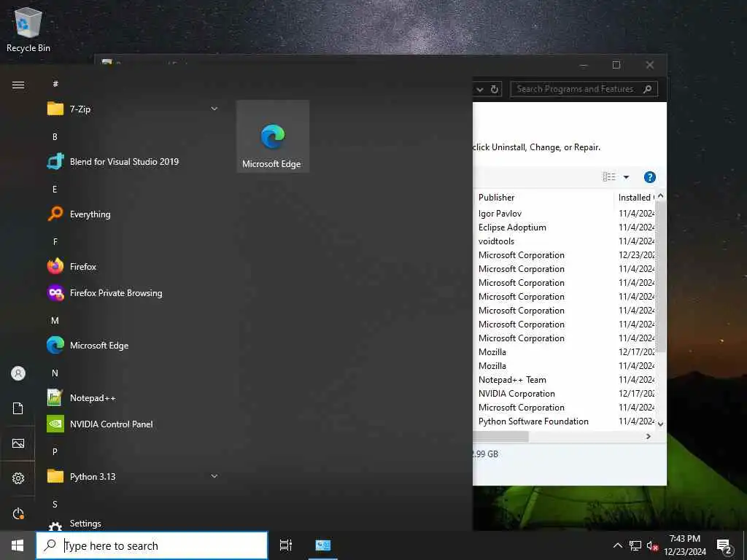747x560 pixels.
Task: Open the address bar history dropdown
Action: coord(480,89)
